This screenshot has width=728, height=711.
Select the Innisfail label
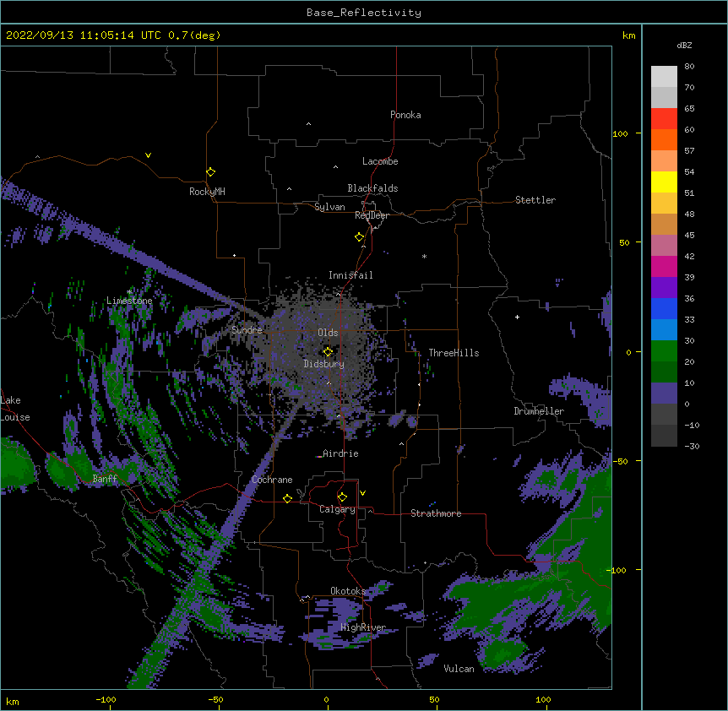coord(350,275)
